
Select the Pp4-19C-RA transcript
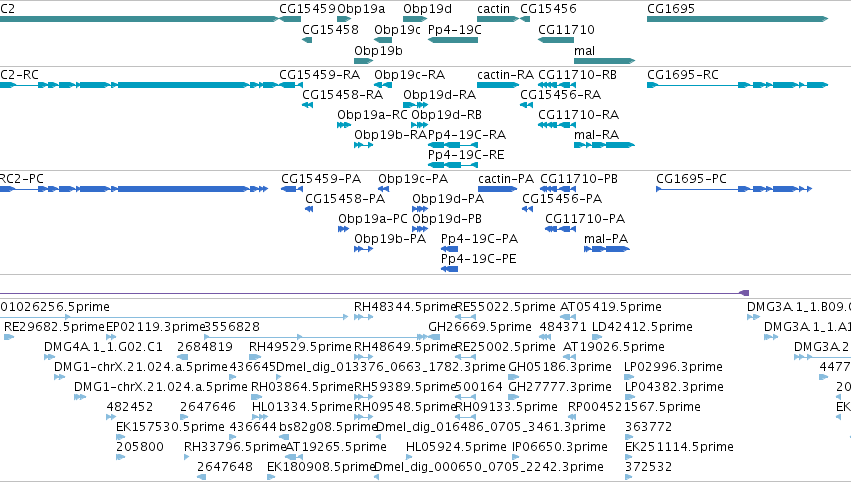(x=453, y=145)
